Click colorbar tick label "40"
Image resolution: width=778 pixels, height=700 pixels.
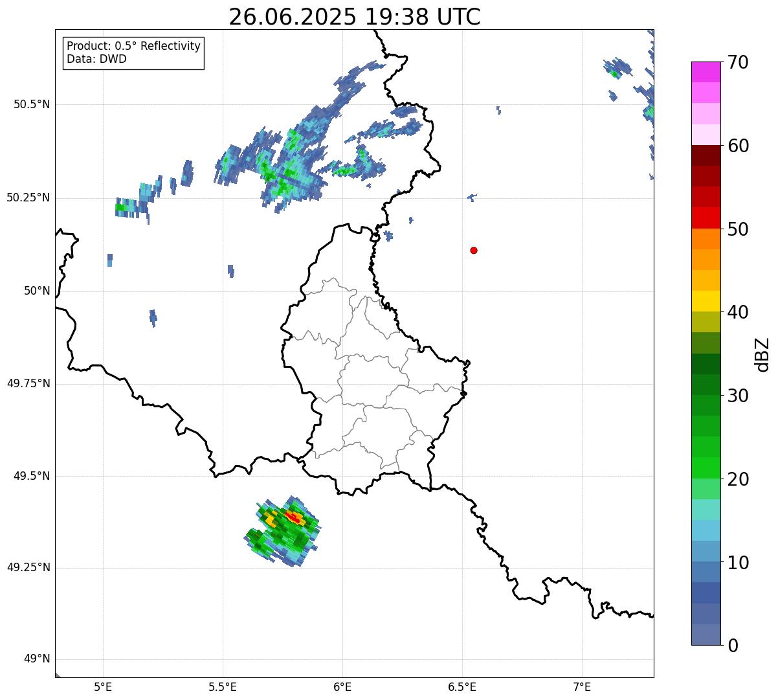(x=738, y=312)
